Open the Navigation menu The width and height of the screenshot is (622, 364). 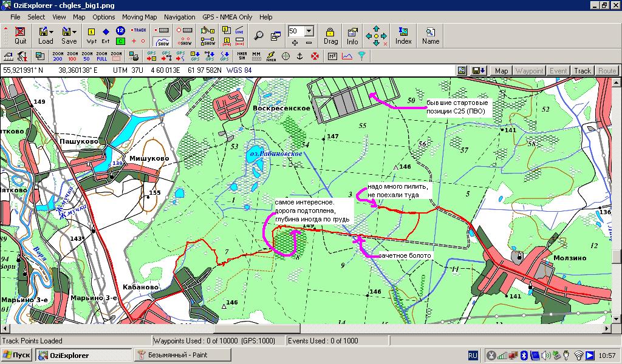180,17
